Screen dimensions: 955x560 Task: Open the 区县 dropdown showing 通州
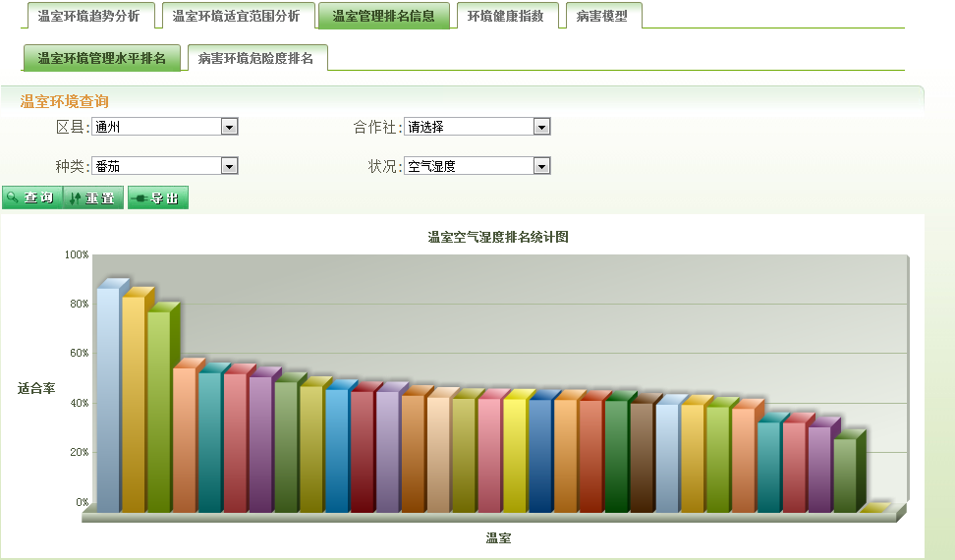point(164,127)
